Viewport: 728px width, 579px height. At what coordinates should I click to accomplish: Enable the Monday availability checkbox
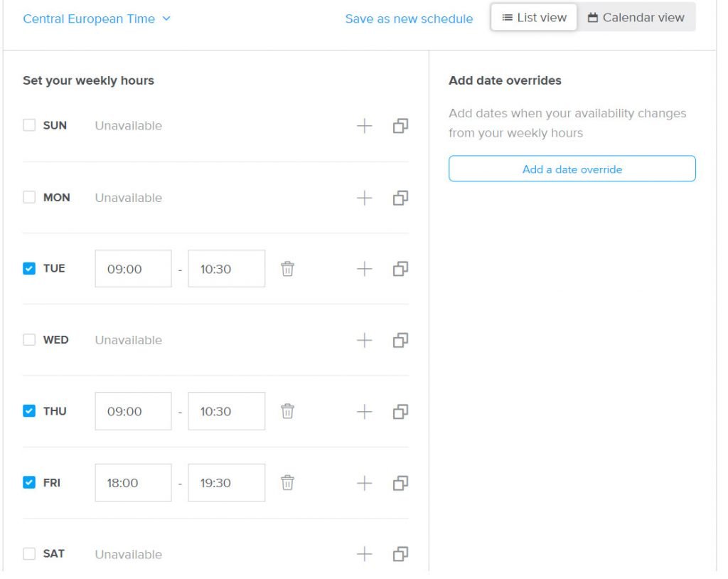(x=29, y=198)
